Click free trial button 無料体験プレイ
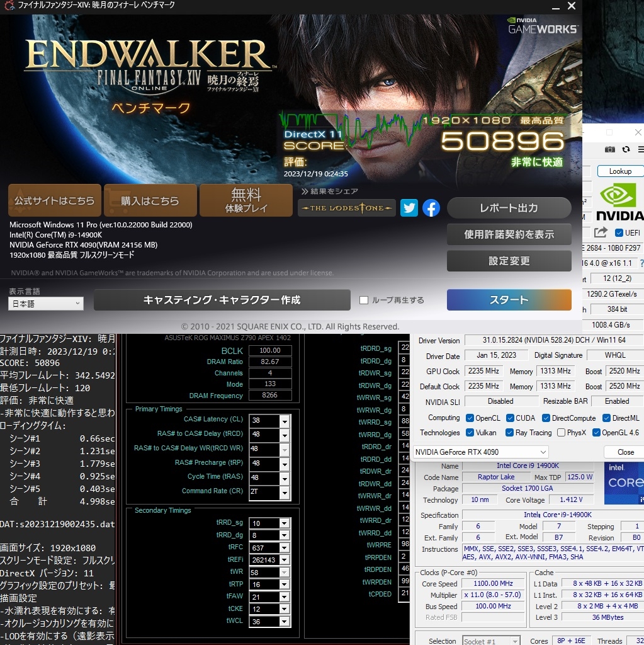The height and width of the screenshot is (645, 644). point(246,201)
